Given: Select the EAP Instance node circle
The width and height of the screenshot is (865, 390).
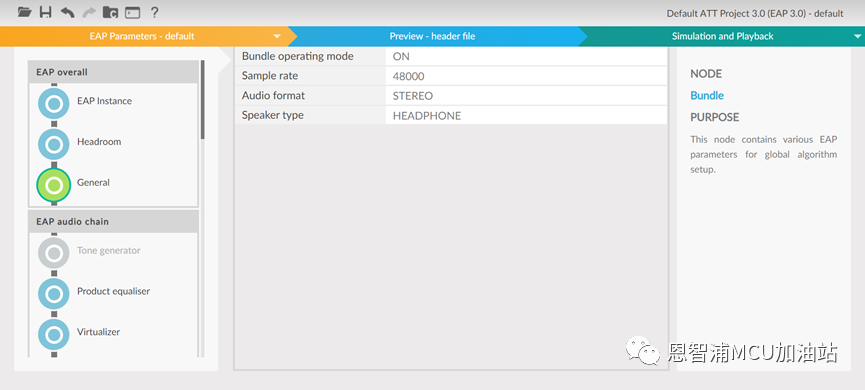Looking at the screenshot, I should [x=54, y=103].
